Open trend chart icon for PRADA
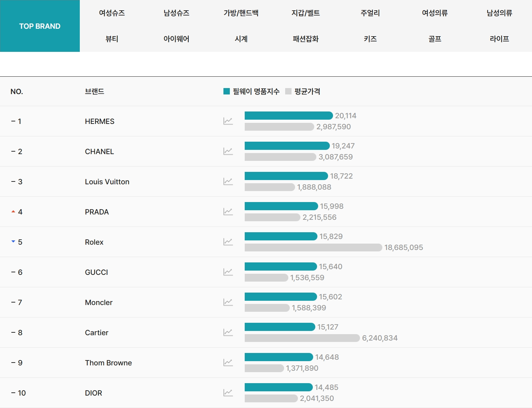Viewport: 532px width, 408px height. click(x=228, y=212)
